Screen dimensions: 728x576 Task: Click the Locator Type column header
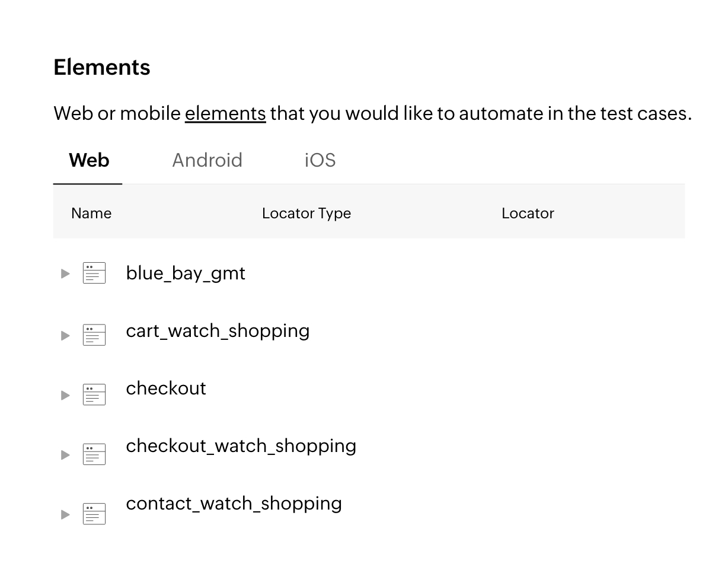click(x=306, y=213)
